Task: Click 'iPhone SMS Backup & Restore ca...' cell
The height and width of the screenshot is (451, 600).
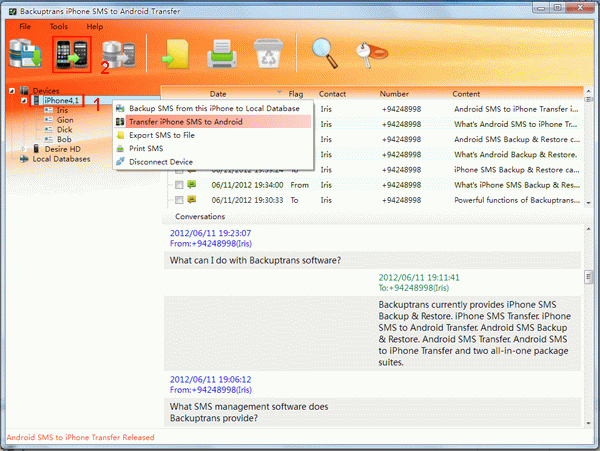Action: [517, 170]
